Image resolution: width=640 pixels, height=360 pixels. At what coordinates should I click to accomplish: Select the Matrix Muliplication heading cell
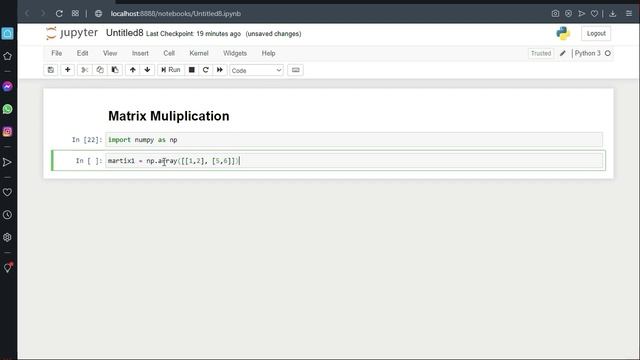(169, 116)
